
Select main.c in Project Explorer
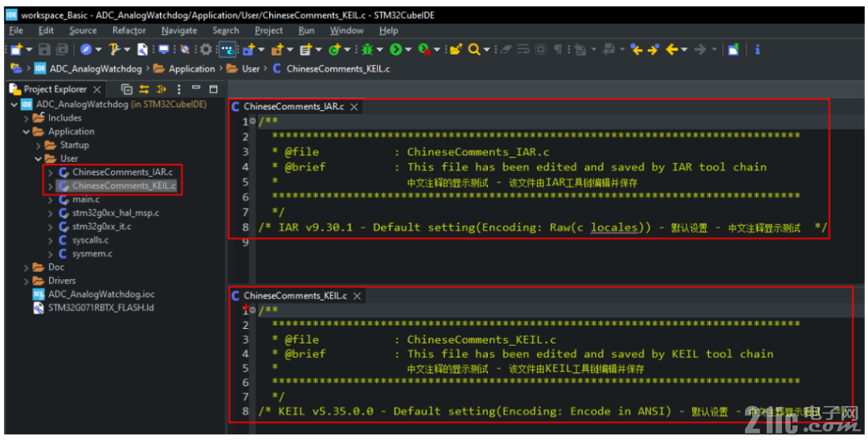(86, 199)
